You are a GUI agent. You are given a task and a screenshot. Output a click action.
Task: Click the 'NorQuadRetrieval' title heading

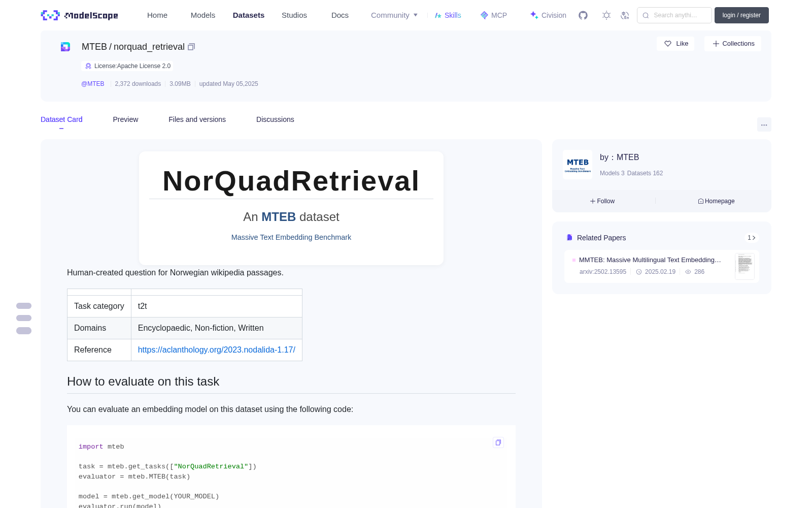pos(291,181)
